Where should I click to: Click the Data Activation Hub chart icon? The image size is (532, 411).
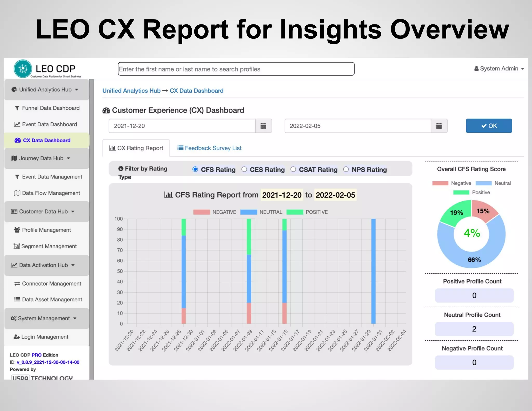point(14,265)
